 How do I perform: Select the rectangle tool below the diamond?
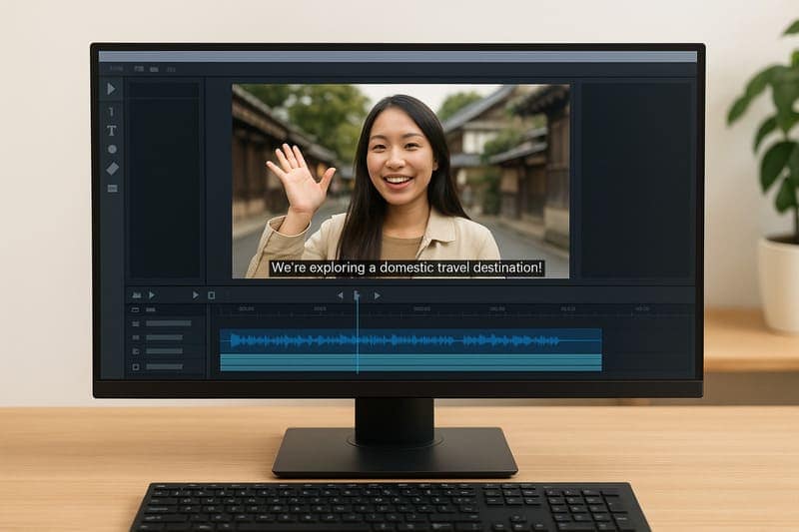coord(113,189)
